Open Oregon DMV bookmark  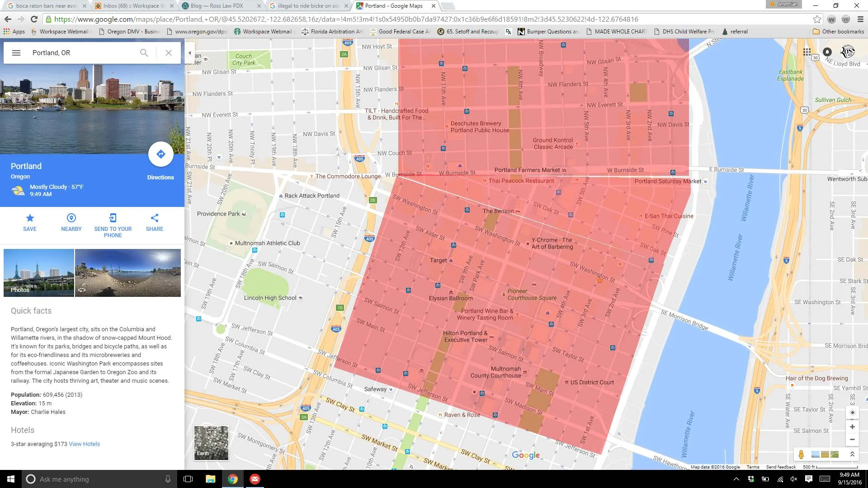point(129,32)
